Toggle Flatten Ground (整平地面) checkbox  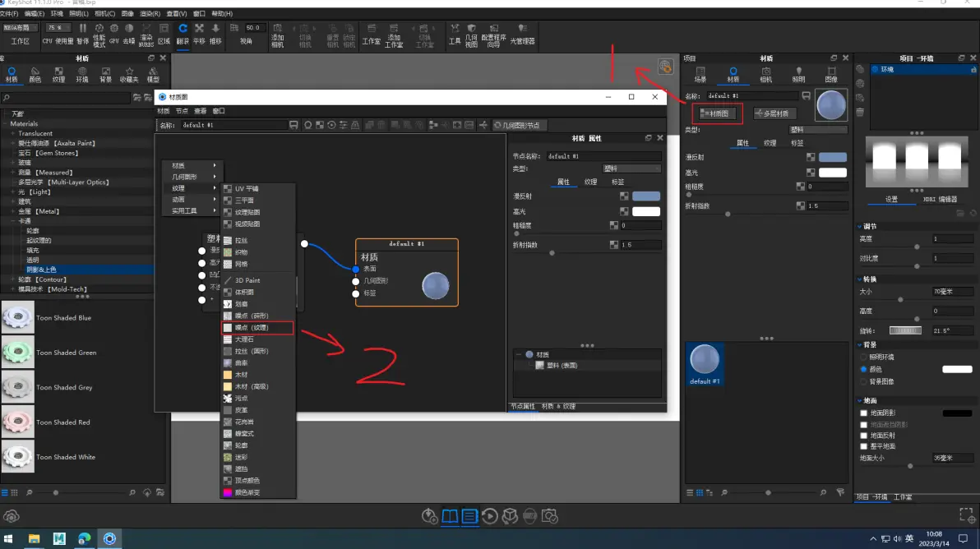(x=864, y=446)
